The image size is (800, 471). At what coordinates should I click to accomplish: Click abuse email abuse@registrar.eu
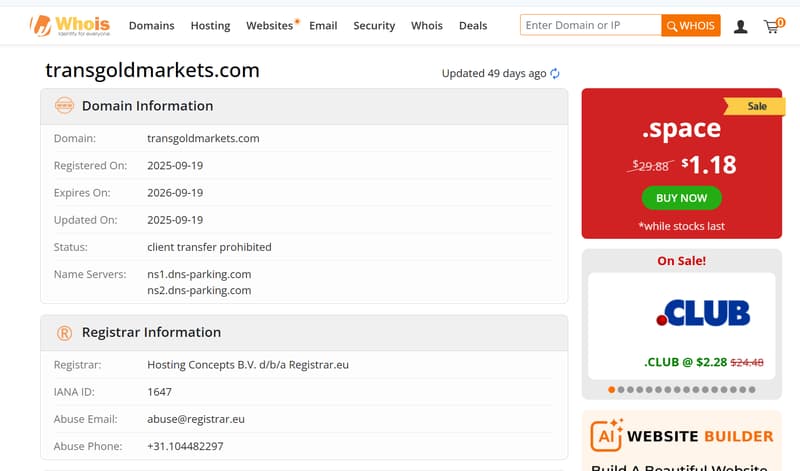point(196,419)
